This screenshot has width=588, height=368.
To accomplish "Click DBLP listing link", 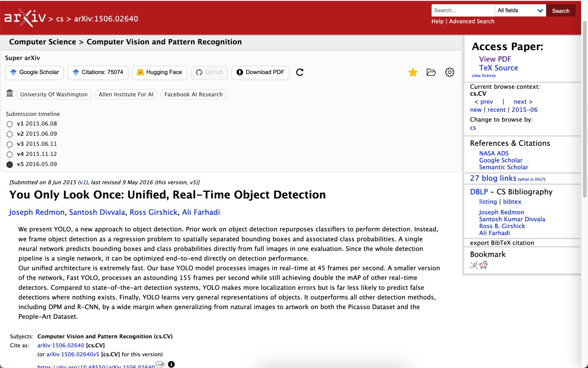I will tap(488, 201).
